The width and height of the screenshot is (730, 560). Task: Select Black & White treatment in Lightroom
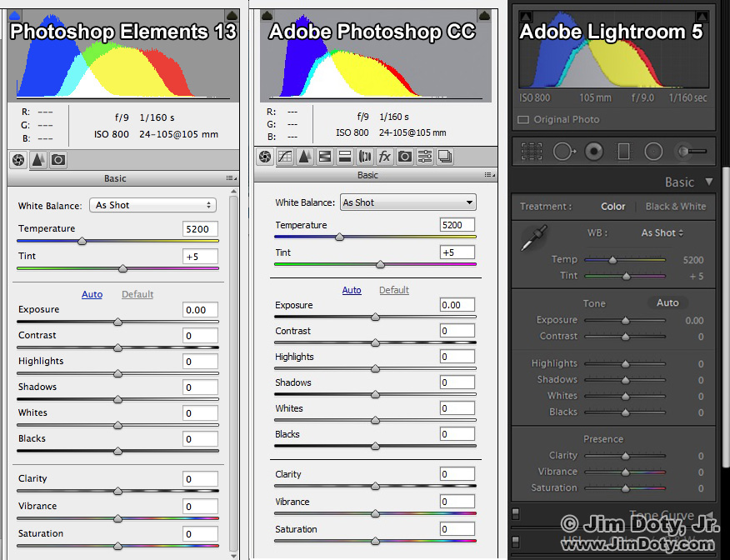(x=676, y=206)
